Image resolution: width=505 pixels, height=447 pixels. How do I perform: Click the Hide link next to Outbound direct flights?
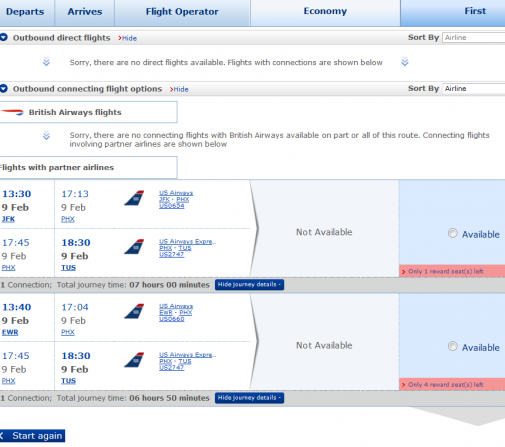[x=127, y=38]
